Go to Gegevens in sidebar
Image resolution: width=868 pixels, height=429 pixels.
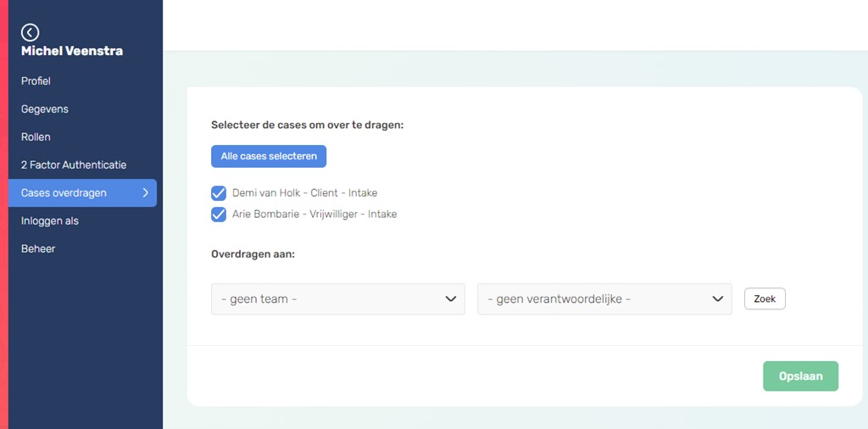tap(44, 109)
